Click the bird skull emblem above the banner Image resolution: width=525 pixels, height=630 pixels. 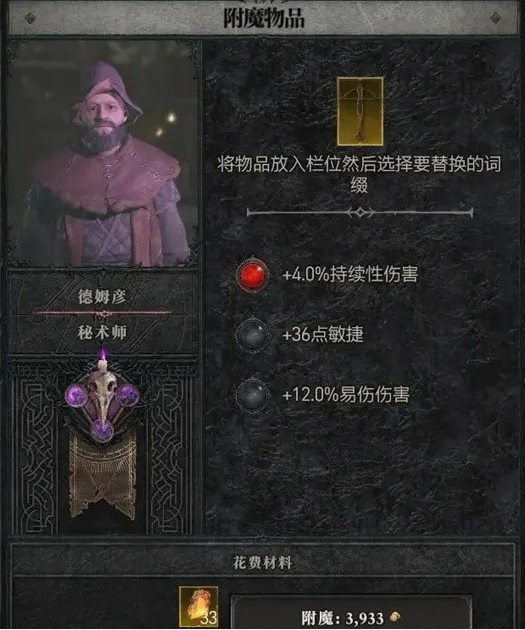coord(102,397)
